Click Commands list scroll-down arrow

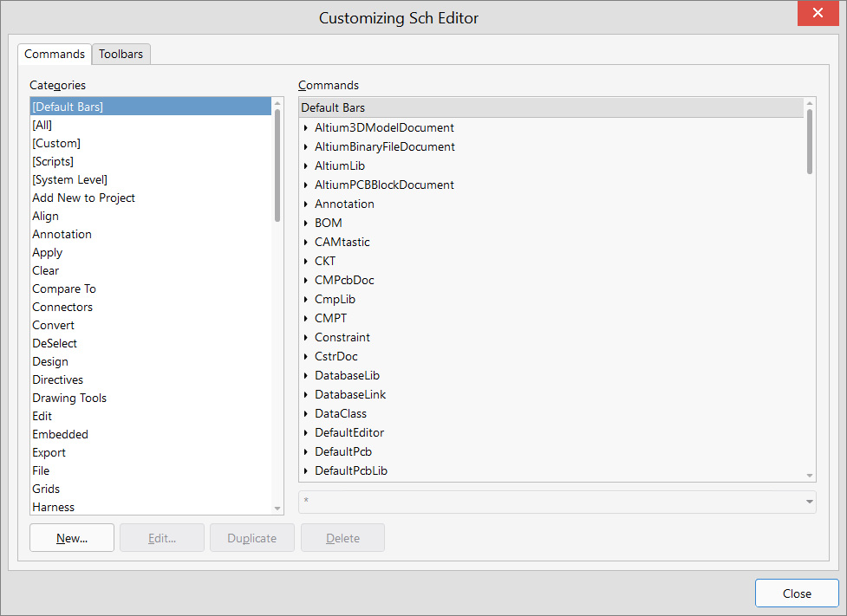coord(809,476)
